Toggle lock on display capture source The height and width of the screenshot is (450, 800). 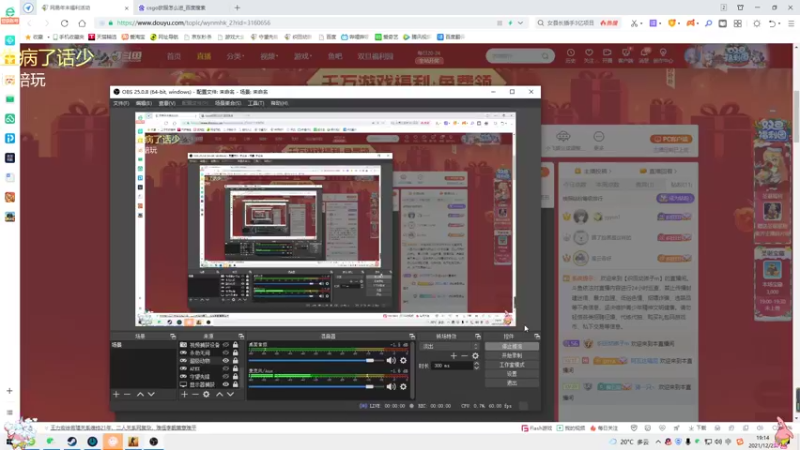point(235,384)
